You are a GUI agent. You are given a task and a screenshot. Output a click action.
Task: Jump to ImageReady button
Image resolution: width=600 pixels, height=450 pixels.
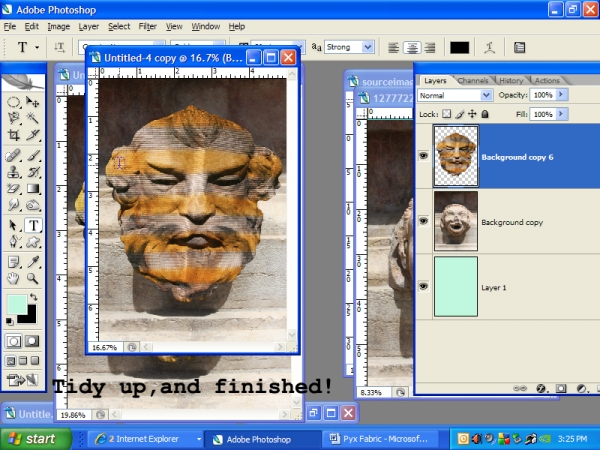coord(23,380)
